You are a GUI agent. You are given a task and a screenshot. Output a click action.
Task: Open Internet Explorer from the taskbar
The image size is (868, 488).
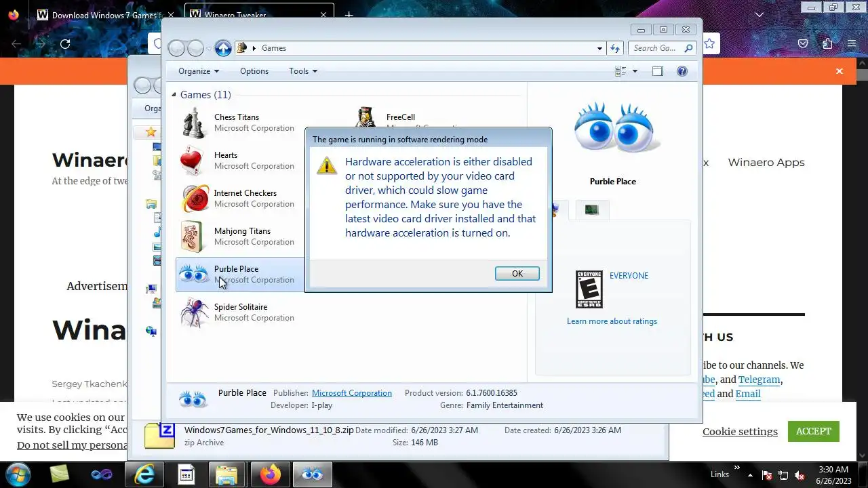pyautogui.click(x=144, y=474)
